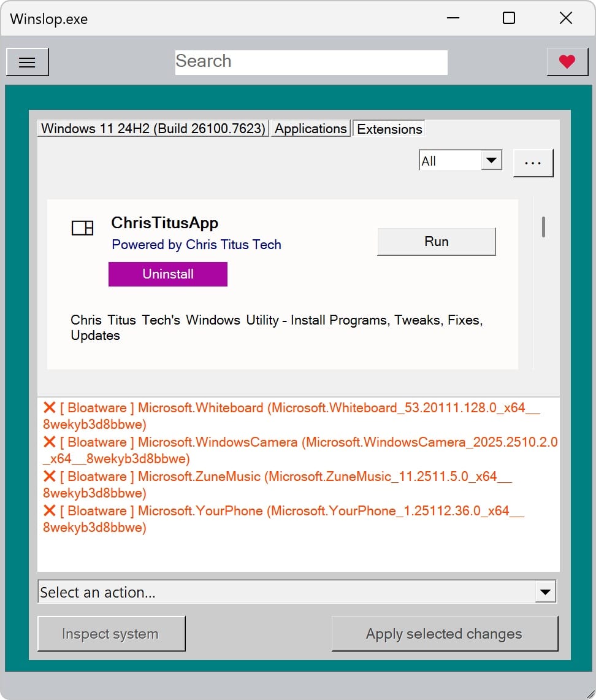Image resolution: width=596 pixels, height=700 pixels.
Task: Click the Inspect system button
Action: point(111,634)
